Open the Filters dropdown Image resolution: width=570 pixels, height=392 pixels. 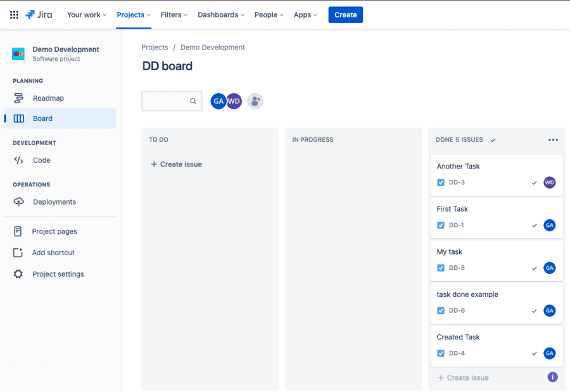coord(173,15)
